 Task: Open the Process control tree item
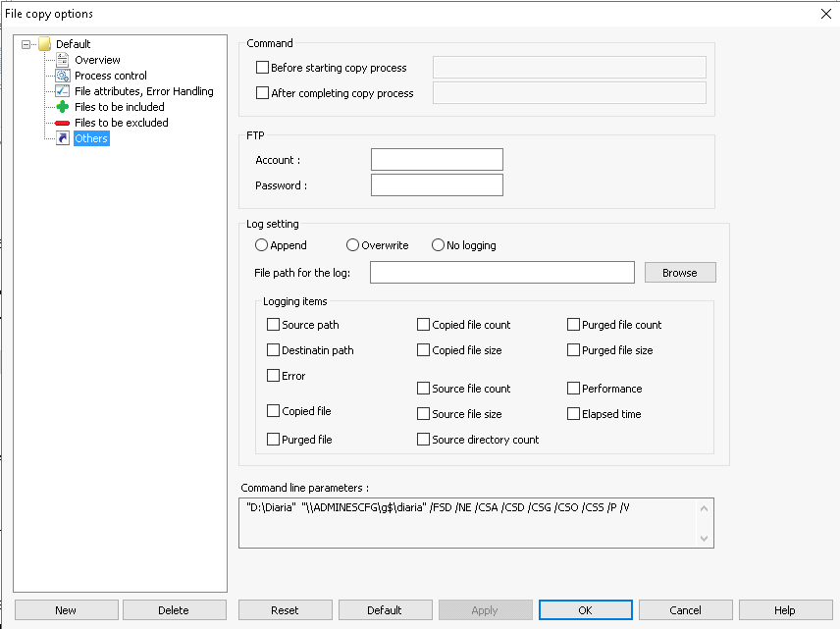pyautogui.click(x=110, y=76)
